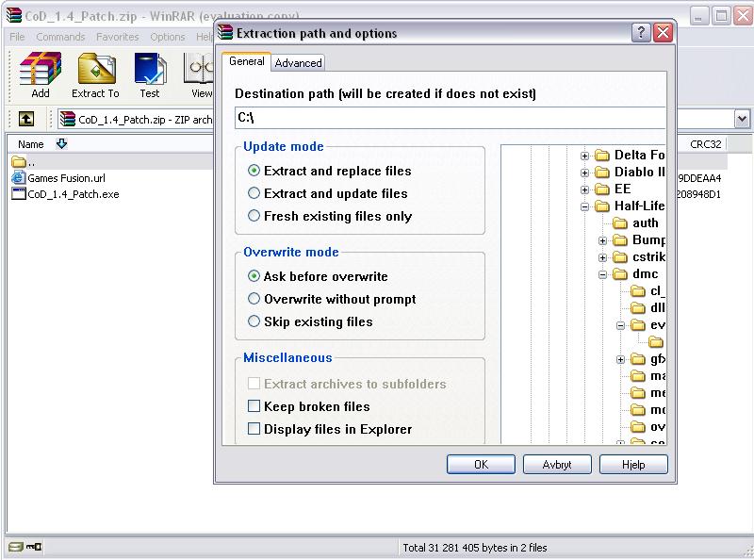Open the Favorites menu in WinRAR
This screenshot has width=754, height=560.
click(x=117, y=37)
